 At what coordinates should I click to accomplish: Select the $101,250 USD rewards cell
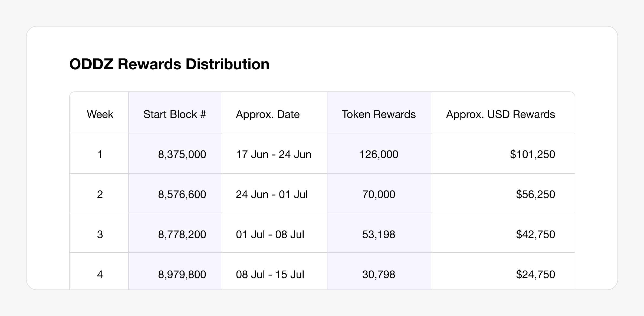click(532, 154)
